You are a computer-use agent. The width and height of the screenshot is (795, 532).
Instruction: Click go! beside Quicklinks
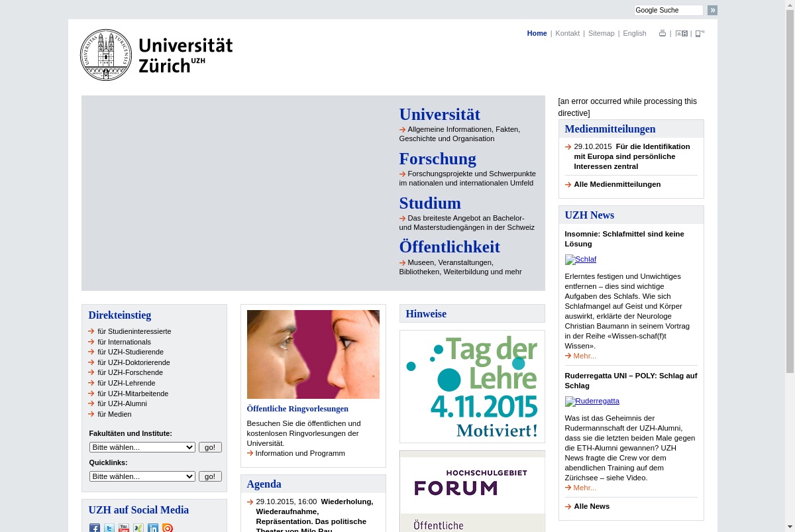[210, 476]
